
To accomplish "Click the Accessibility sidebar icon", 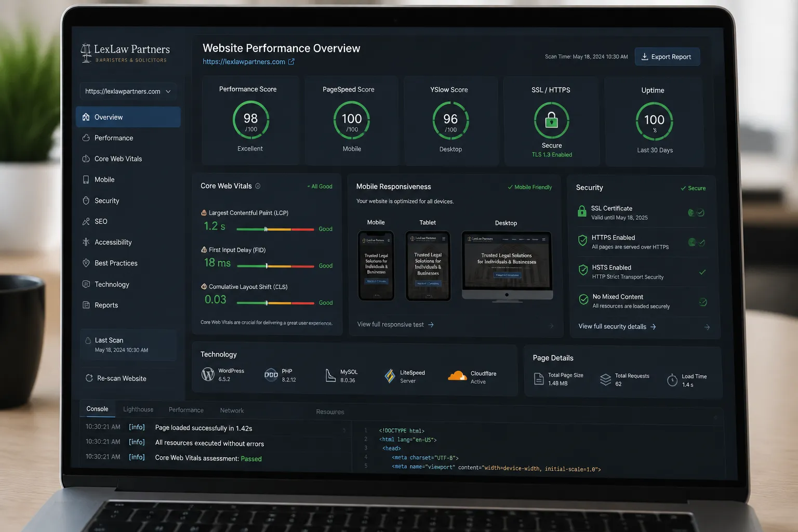I will pyautogui.click(x=86, y=242).
